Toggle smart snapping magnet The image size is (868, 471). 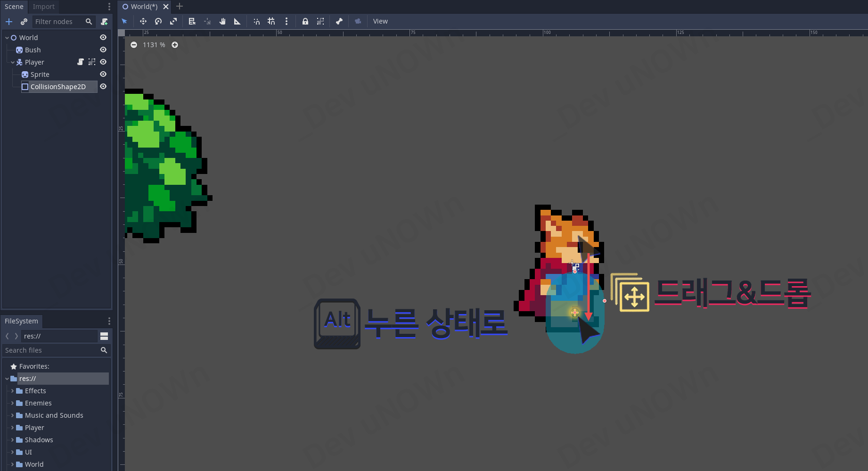click(x=256, y=21)
